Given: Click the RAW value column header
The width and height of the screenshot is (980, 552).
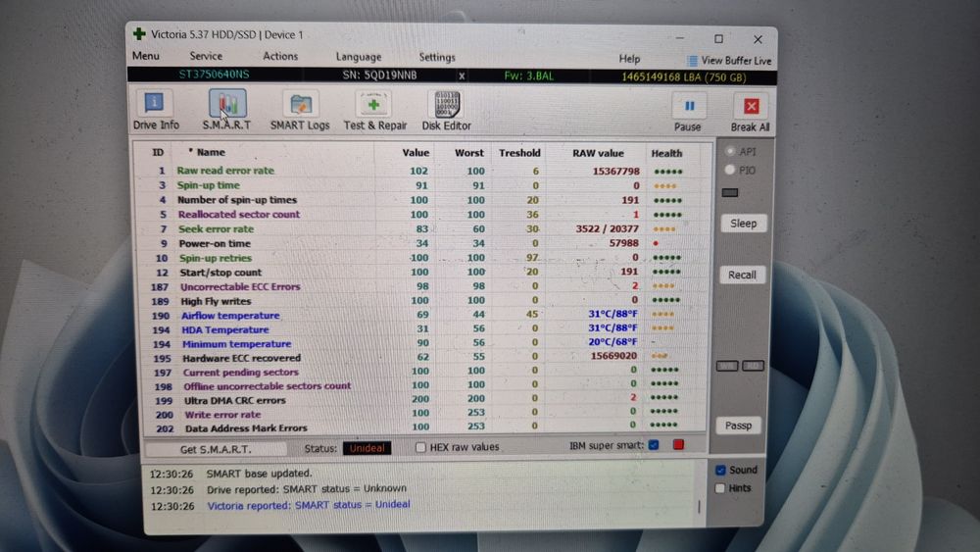Looking at the screenshot, I should [598, 153].
